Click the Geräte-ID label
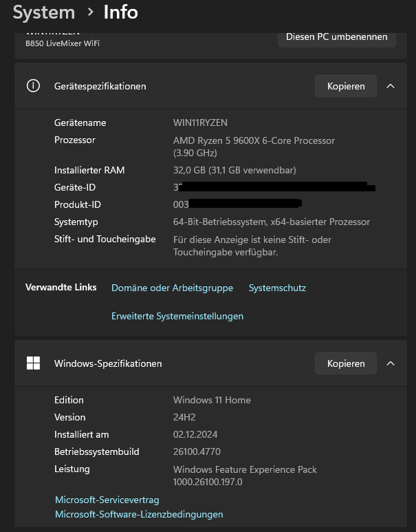416x532 pixels. [75, 188]
